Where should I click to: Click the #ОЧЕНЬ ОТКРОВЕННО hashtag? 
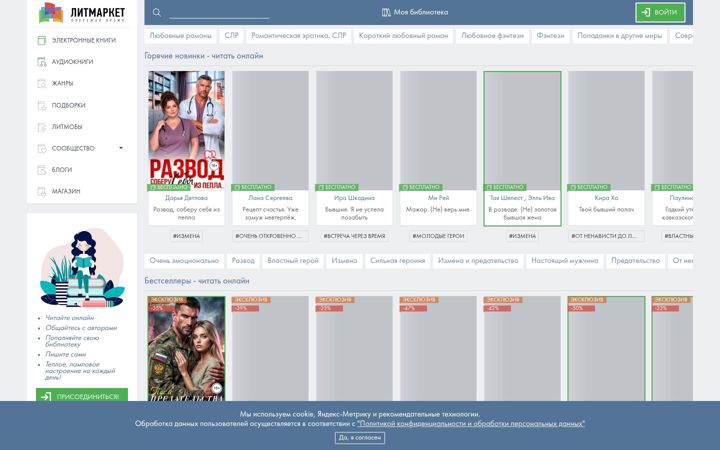(270, 236)
